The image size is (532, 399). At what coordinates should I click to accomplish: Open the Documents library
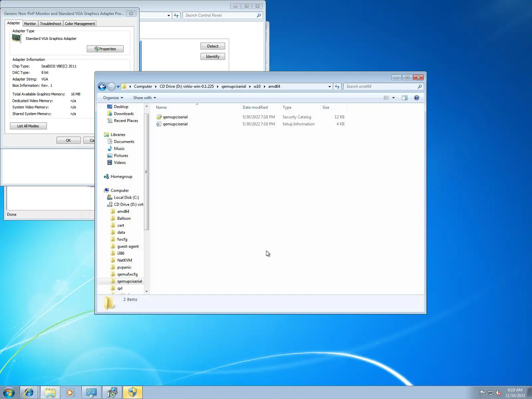coord(121,142)
